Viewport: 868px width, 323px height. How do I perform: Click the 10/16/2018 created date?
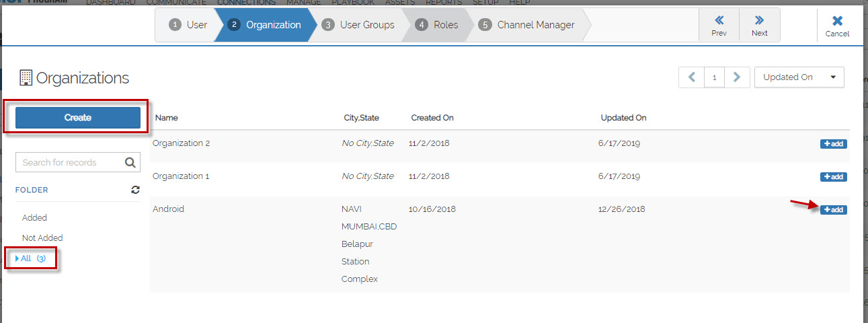click(432, 209)
